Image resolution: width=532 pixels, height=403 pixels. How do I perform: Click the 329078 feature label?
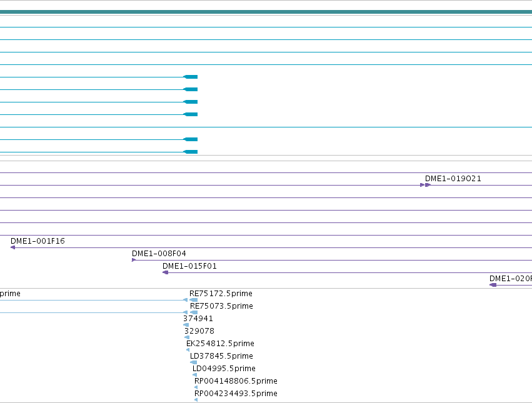point(199,331)
